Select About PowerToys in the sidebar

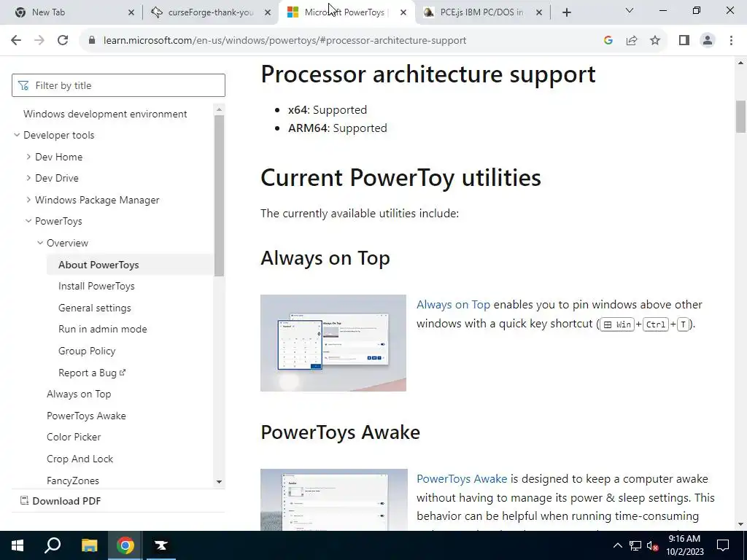coord(98,265)
